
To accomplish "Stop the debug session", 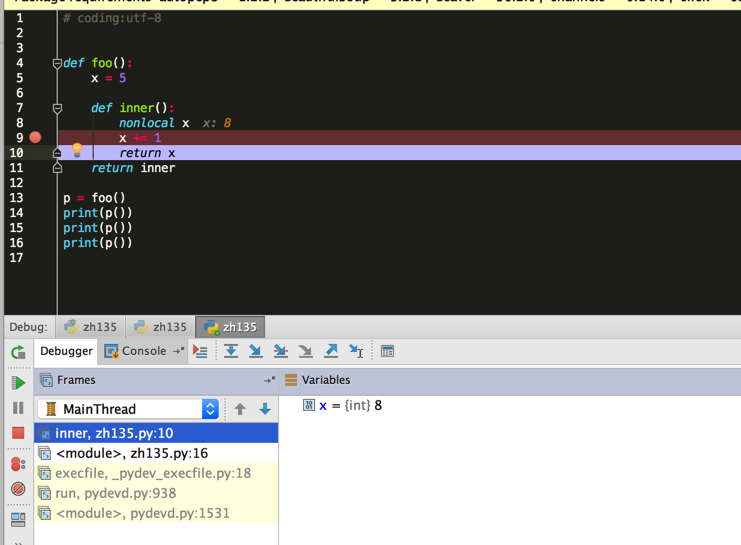I will [18, 433].
